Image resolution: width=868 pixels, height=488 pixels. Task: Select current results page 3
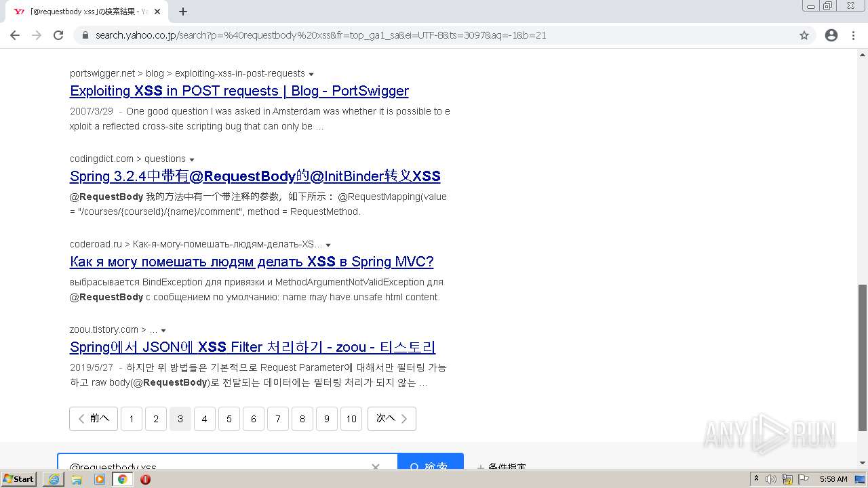point(180,419)
